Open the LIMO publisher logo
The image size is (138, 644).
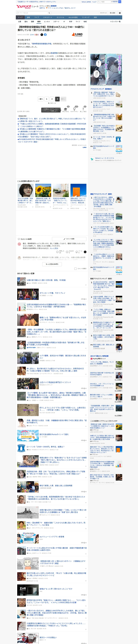point(77,34)
